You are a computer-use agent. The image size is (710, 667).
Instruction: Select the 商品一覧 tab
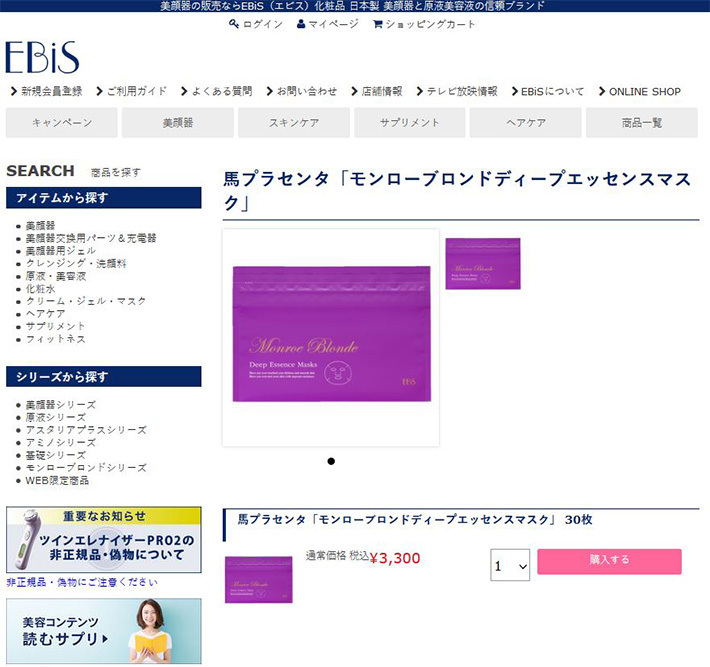tap(642, 122)
